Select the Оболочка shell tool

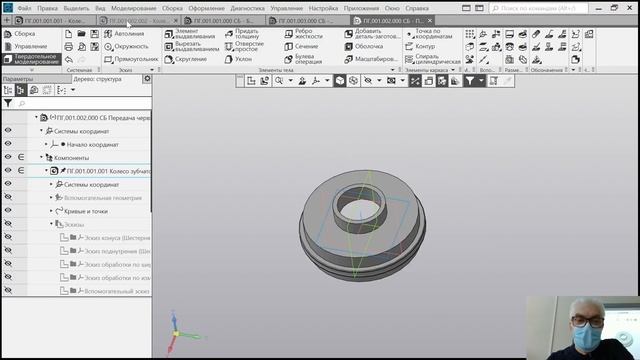364,47
